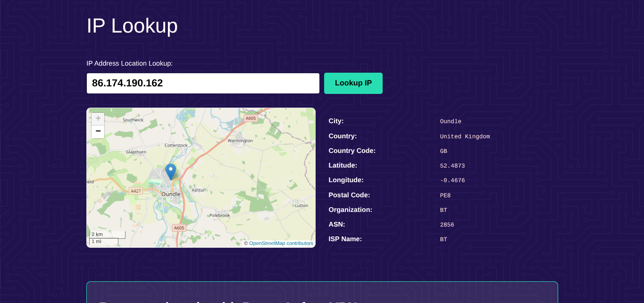The height and width of the screenshot is (303, 644).
Task: Open the OpenStreetMap contributors link
Action: click(281, 243)
